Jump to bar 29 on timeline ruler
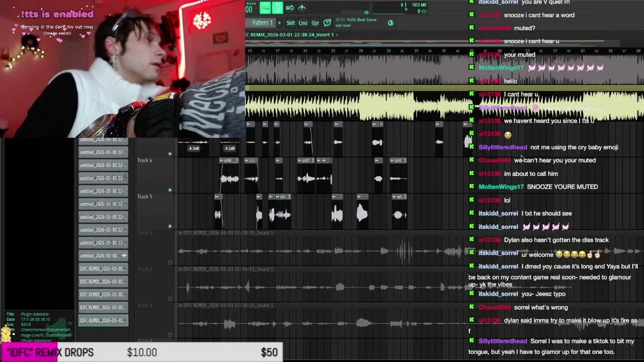 360,51
